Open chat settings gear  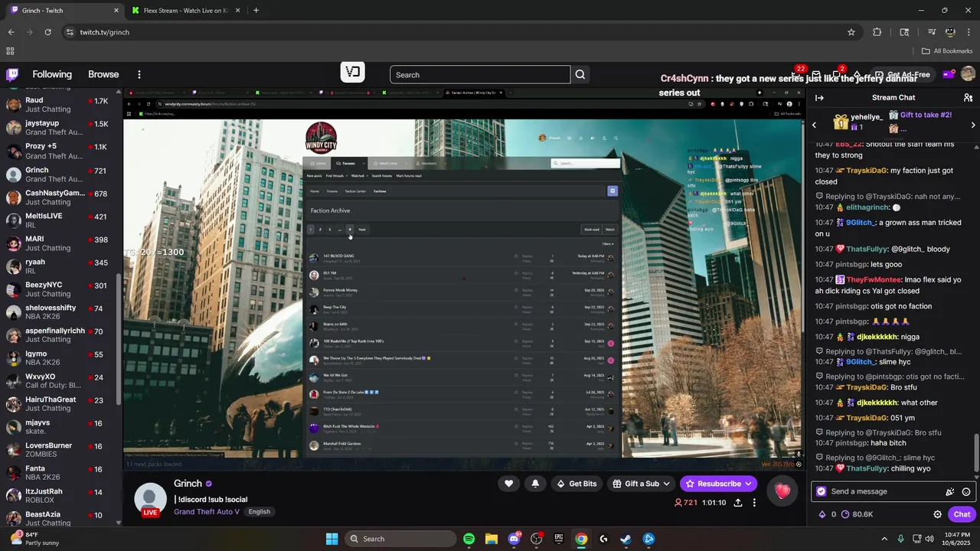click(x=937, y=514)
